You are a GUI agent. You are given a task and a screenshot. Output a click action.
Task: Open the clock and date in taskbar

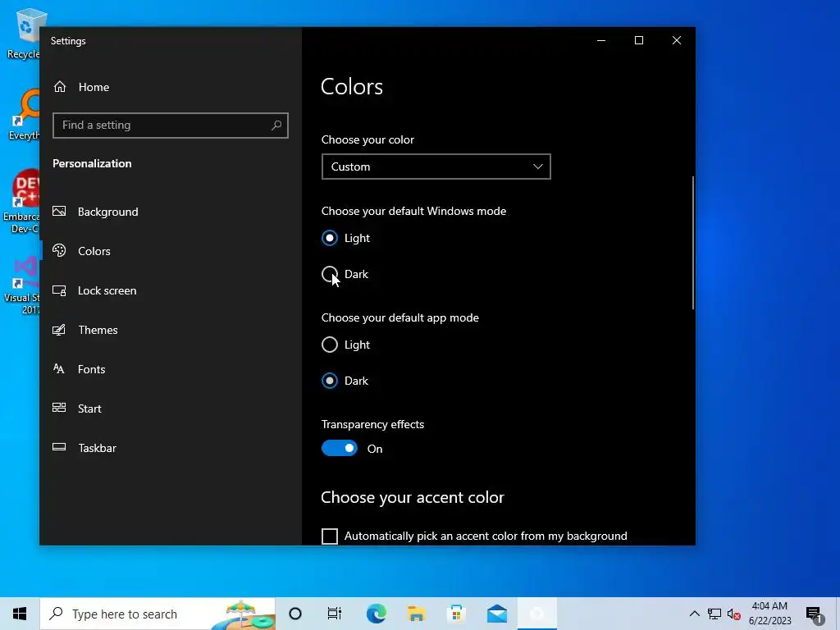[769, 614]
